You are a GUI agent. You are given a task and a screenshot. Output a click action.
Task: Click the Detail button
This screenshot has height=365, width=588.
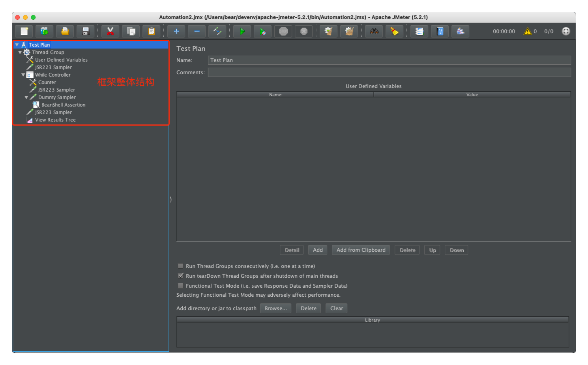click(x=292, y=250)
